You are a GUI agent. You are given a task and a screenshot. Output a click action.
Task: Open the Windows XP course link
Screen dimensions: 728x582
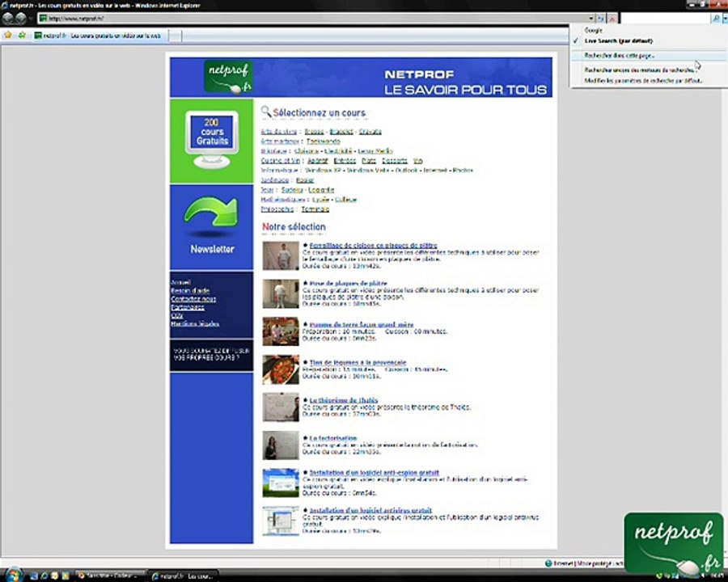click(323, 171)
